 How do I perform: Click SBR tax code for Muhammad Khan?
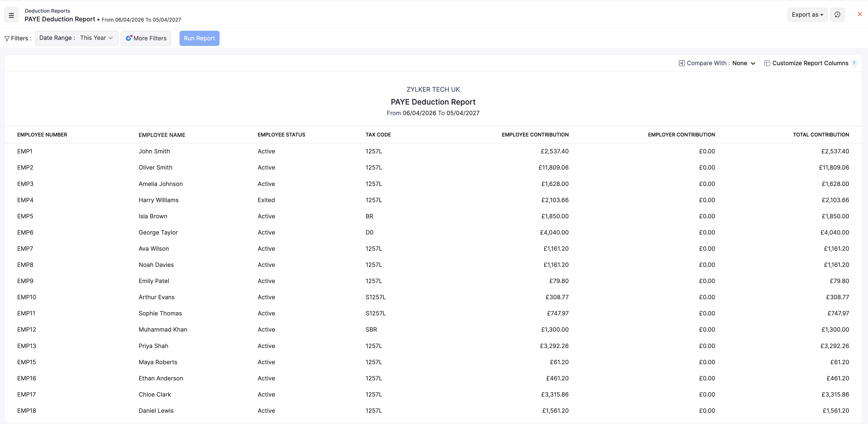(371, 329)
